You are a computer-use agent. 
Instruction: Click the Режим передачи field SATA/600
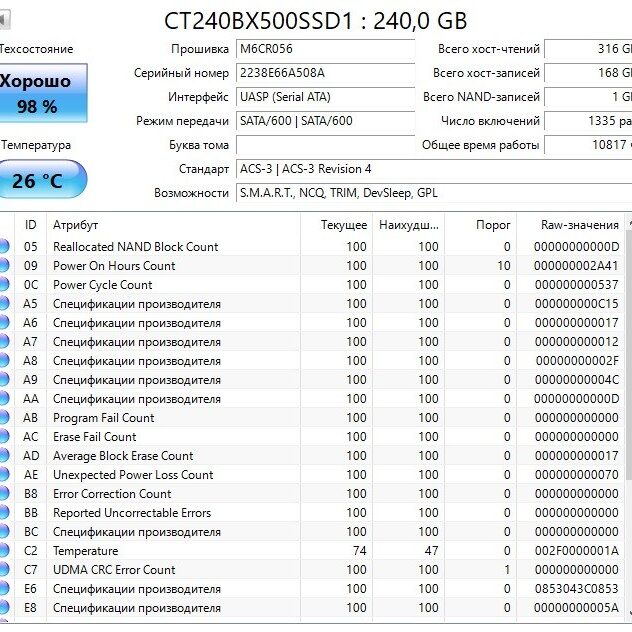click(325, 121)
